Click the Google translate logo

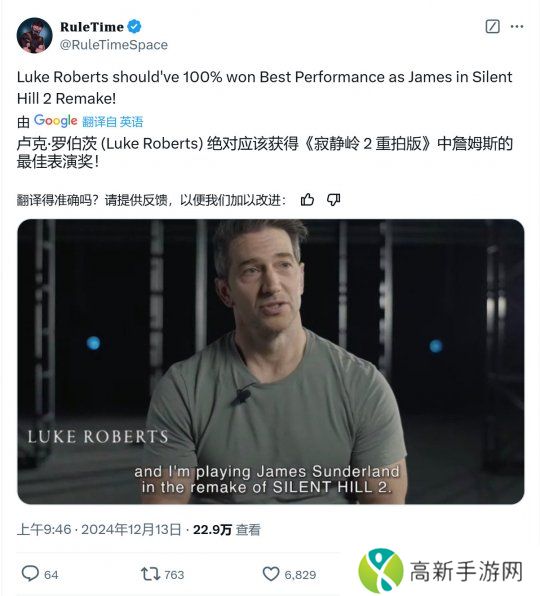pyautogui.click(x=55, y=121)
